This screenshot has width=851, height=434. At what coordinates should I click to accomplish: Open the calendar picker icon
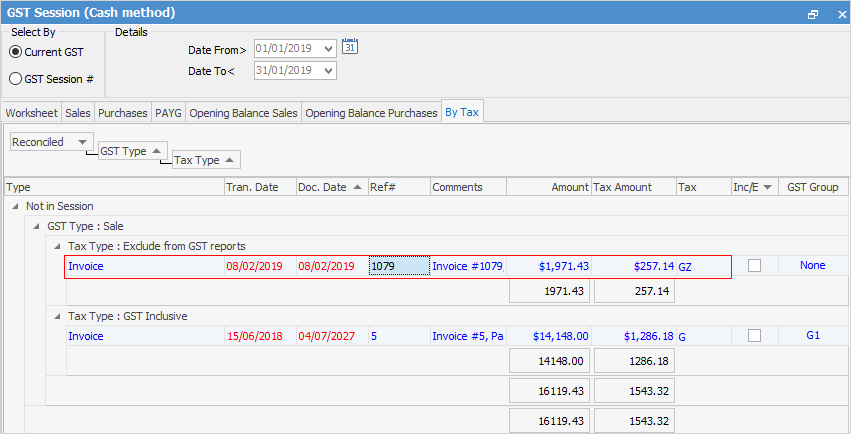click(x=349, y=47)
